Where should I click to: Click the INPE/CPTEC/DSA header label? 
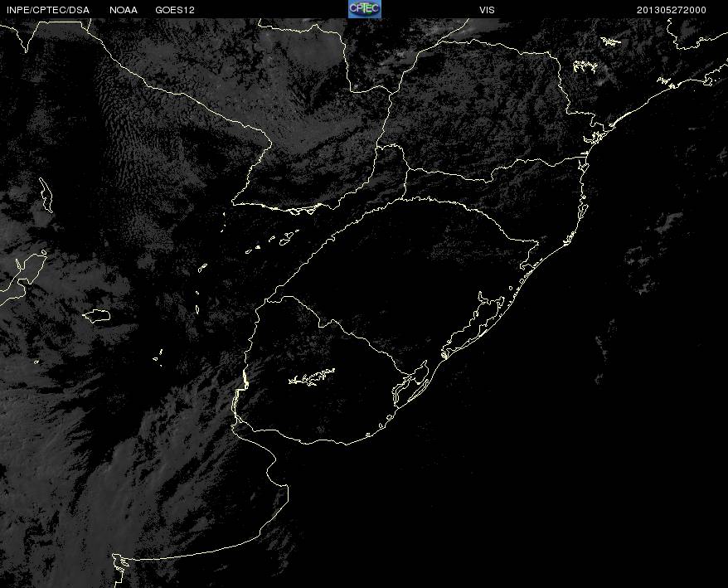tap(47, 10)
